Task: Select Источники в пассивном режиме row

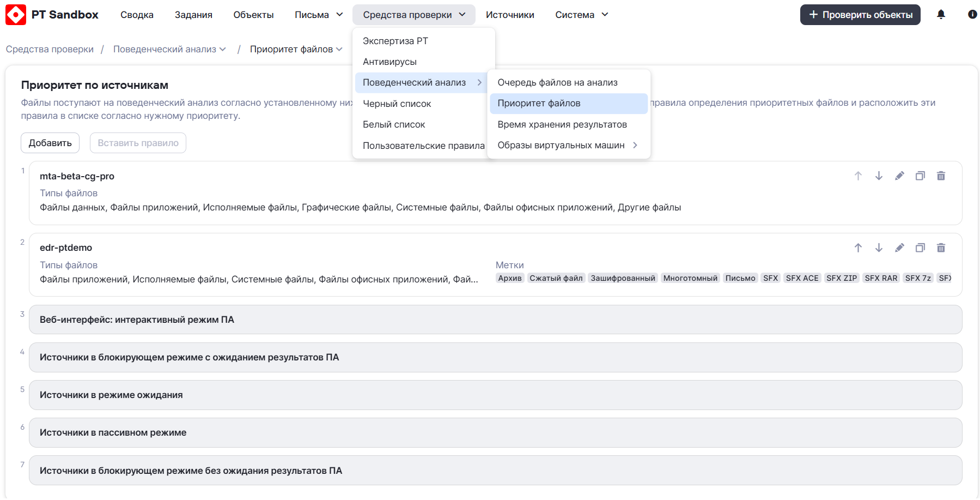Action: coord(495,432)
